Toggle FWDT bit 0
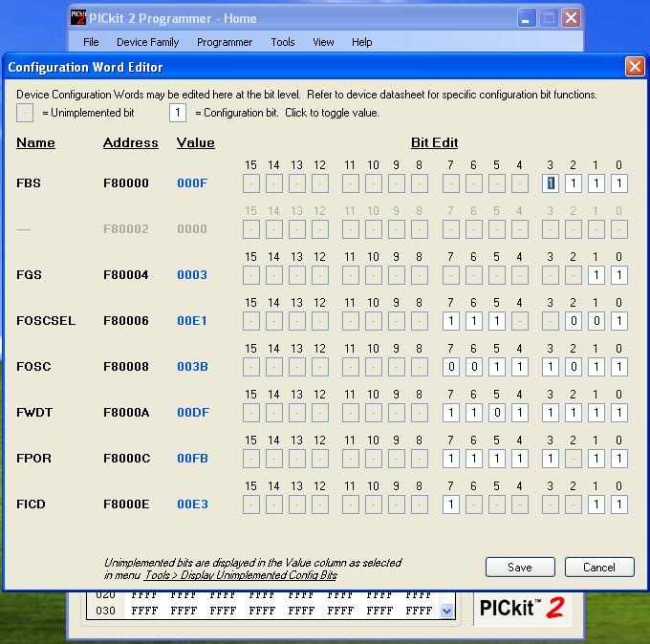650x644 pixels. pyautogui.click(x=618, y=413)
